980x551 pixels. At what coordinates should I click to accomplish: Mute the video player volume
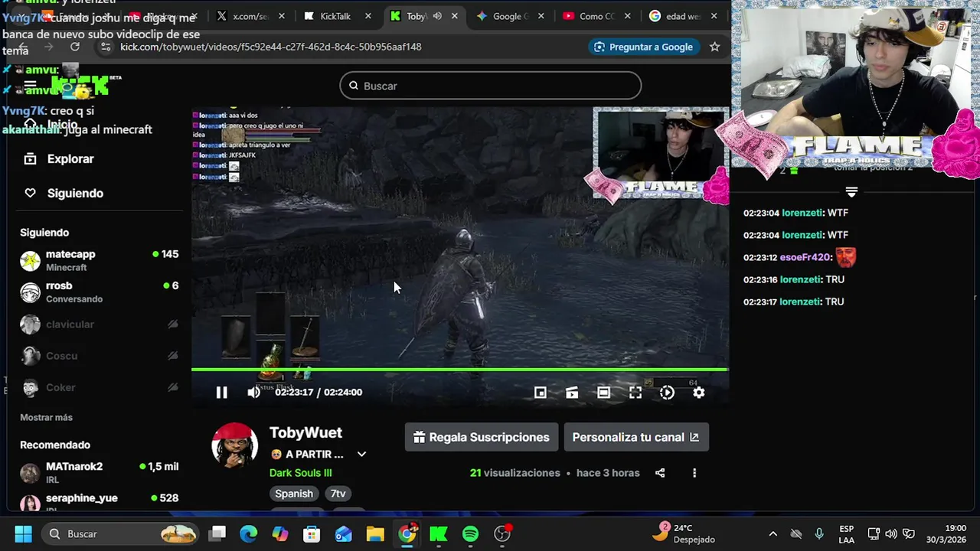pyautogui.click(x=254, y=393)
